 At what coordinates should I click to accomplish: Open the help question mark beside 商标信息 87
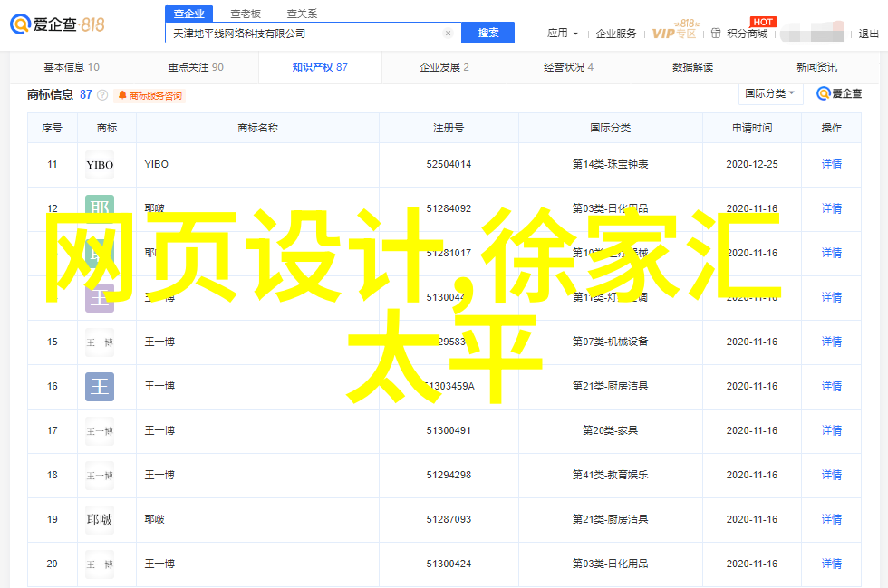tap(102, 95)
